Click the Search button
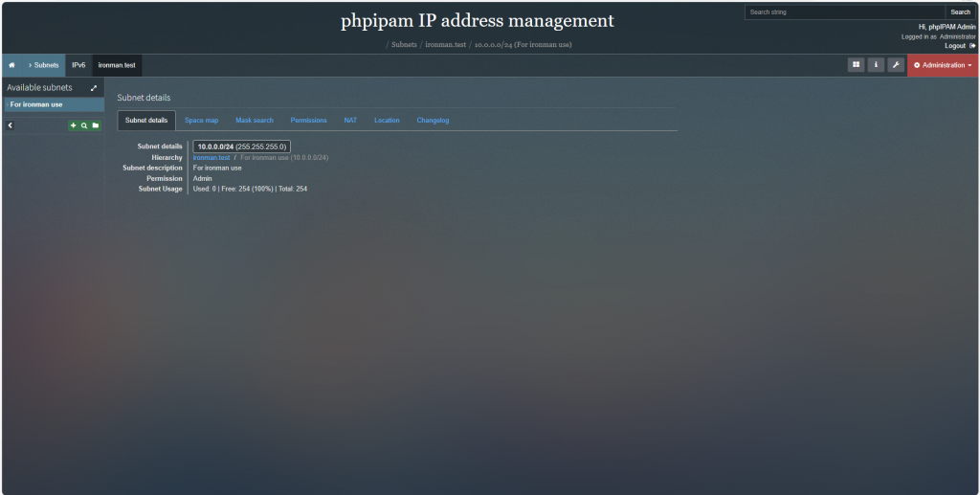This screenshot has height=495, width=980. 960,11
